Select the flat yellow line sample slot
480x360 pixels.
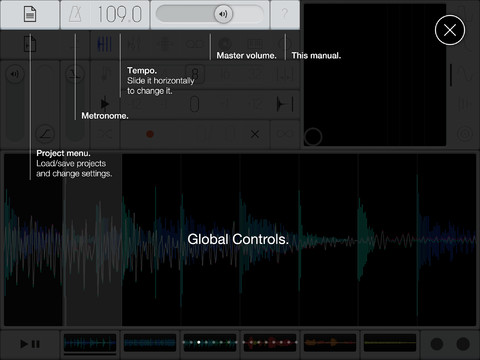click(390, 343)
